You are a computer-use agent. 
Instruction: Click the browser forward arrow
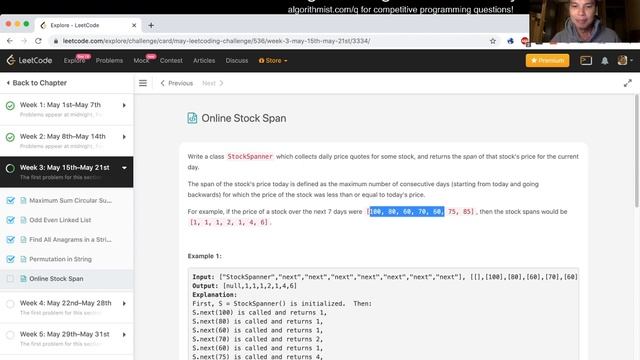tap(24, 41)
